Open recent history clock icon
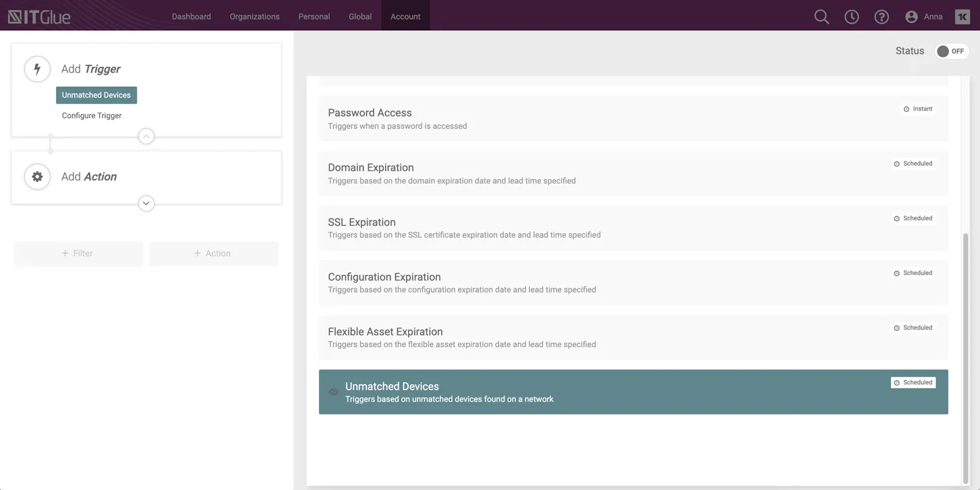This screenshot has width=980, height=490. point(851,16)
